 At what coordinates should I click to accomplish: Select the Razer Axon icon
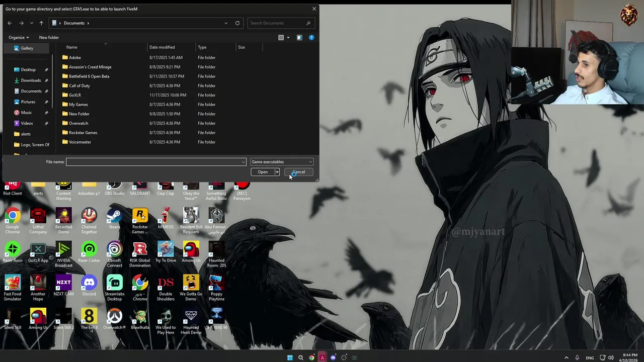tap(13, 253)
